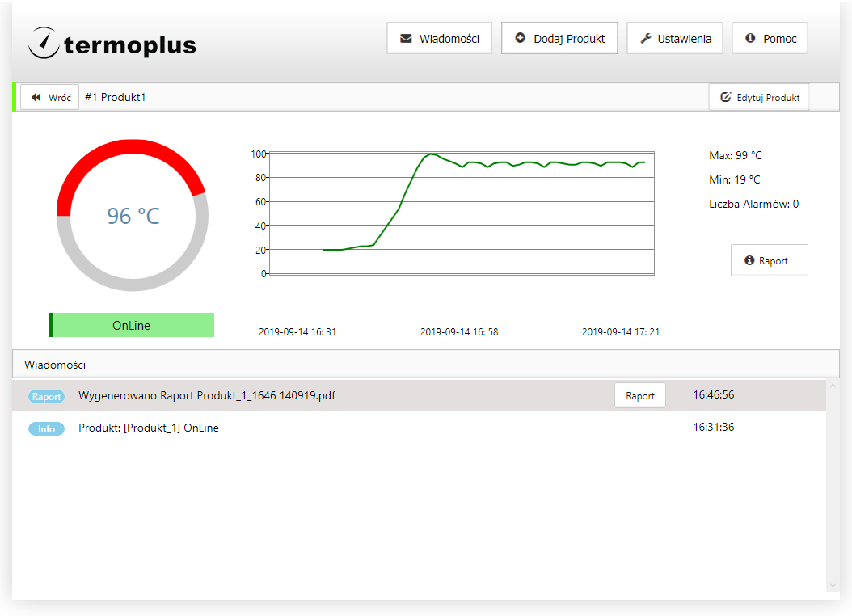Select the Produkt_1 OnLine message row
Image resolution: width=852 pixels, height=616 pixels.
click(149, 428)
